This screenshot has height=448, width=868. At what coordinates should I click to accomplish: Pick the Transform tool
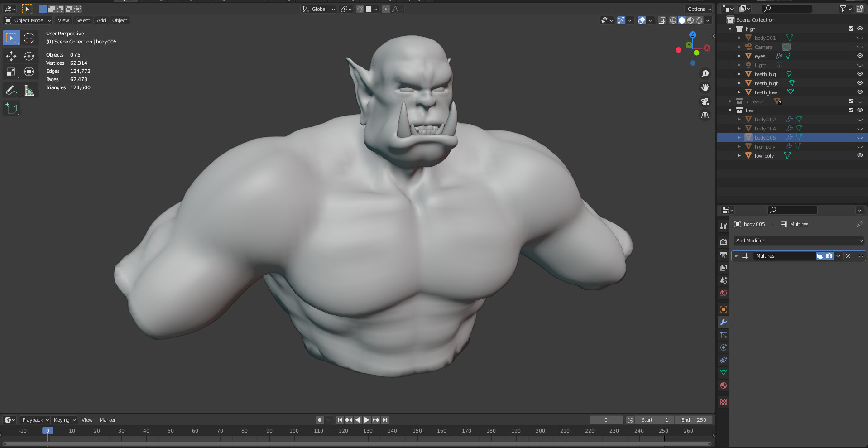pos(29,72)
